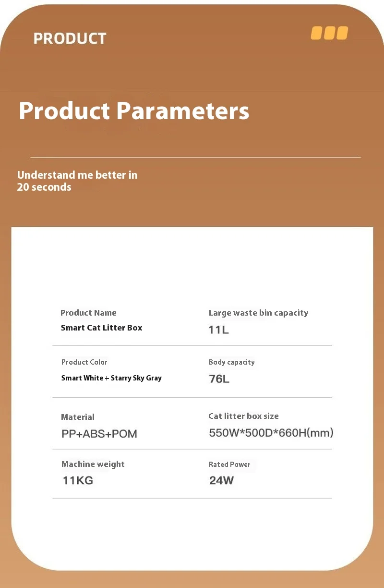This screenshot has width=384, height=588.
Task: Click the PRODUCT header label
Action: [70, 38]
